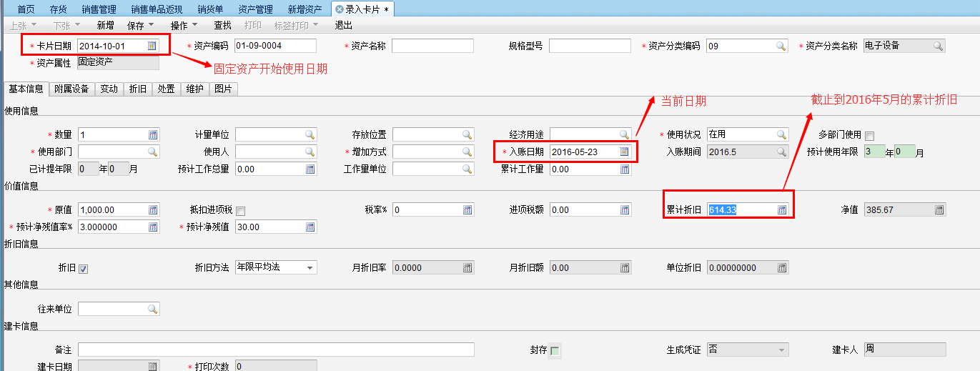The width and height of the screenshot is (980, 371).
Task: Switch to the 存货 tab
Action: pyautogui.click(x=59, y=9)
